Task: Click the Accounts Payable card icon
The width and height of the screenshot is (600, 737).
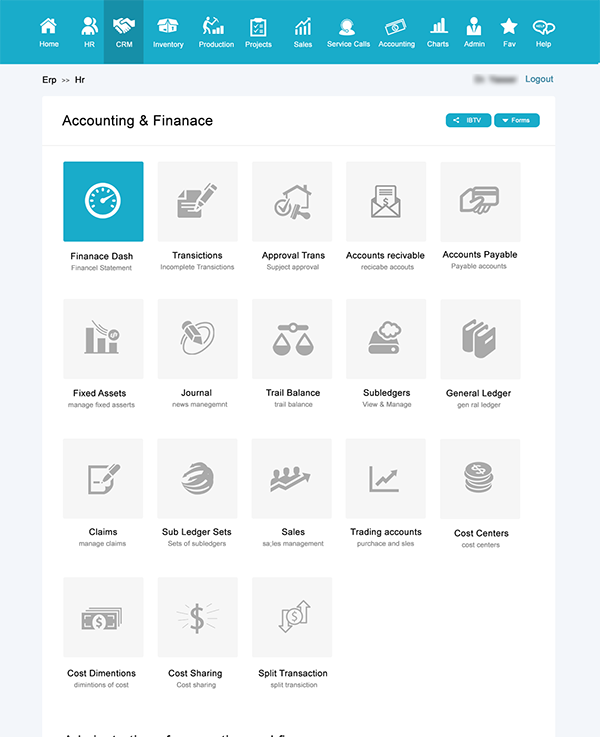Action: pos(480,201)
